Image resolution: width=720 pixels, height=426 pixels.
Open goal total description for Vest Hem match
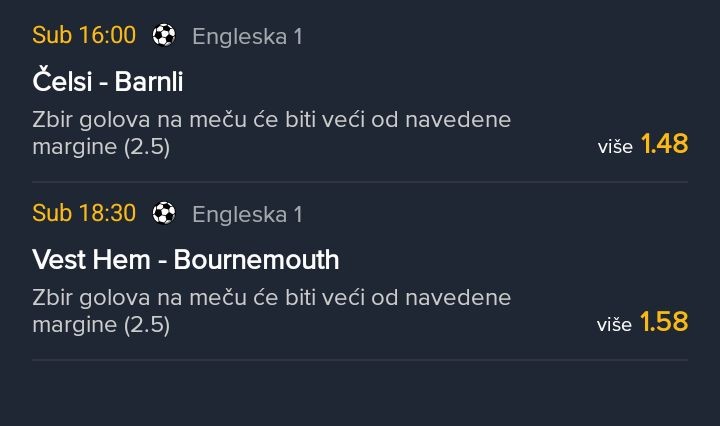[271, 298]
